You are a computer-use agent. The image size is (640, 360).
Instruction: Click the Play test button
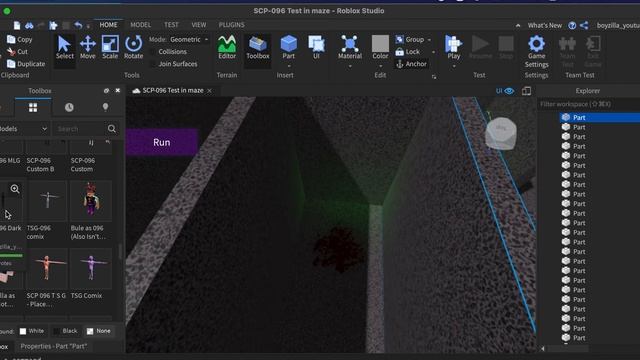453,47
